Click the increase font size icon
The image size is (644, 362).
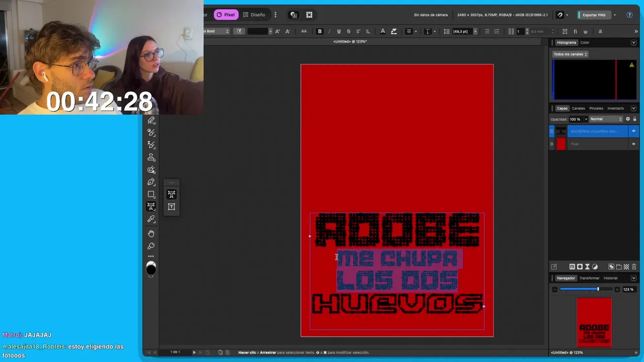click(x=277, y=31)
